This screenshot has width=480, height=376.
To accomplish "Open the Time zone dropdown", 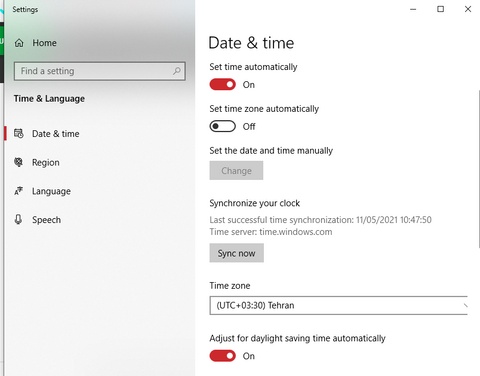I will 338,305.
